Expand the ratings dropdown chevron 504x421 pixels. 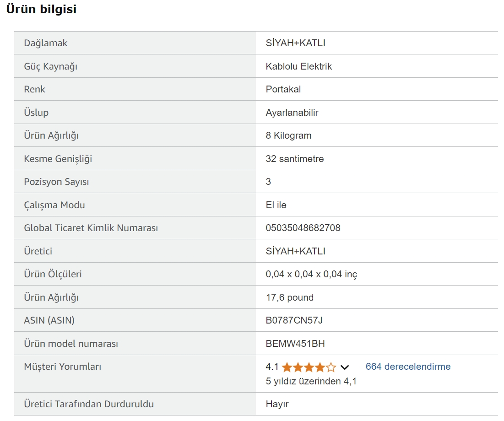pyautogui.click(x=345, y=367)
